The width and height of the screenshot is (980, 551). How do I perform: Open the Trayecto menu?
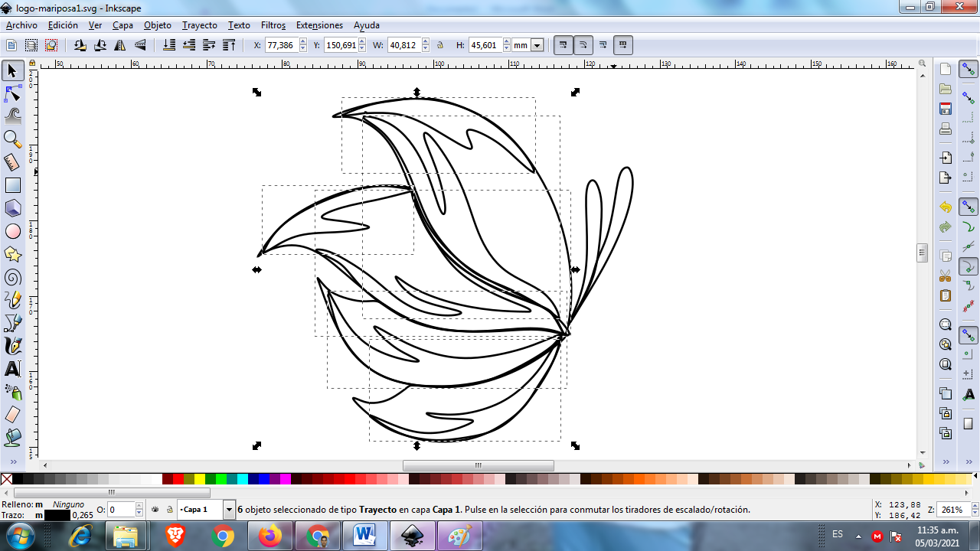click(200, 25)
